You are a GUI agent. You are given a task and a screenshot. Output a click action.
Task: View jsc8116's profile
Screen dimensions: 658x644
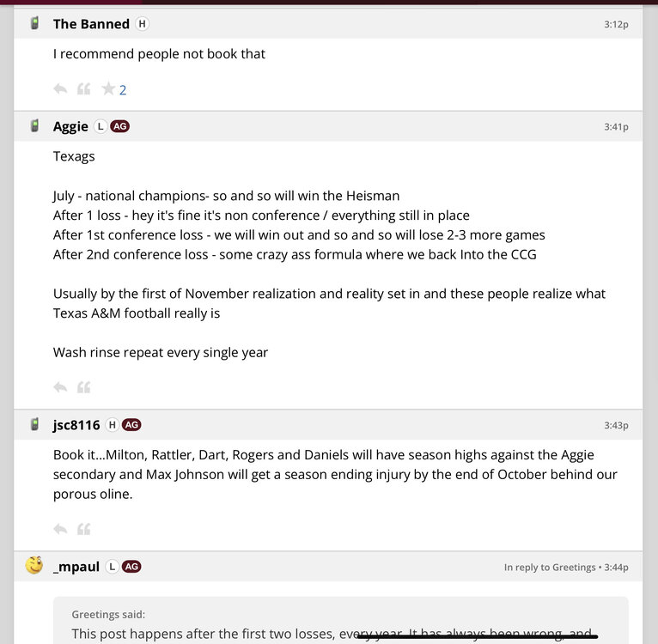pyautogui.click(x=76, y=425)
